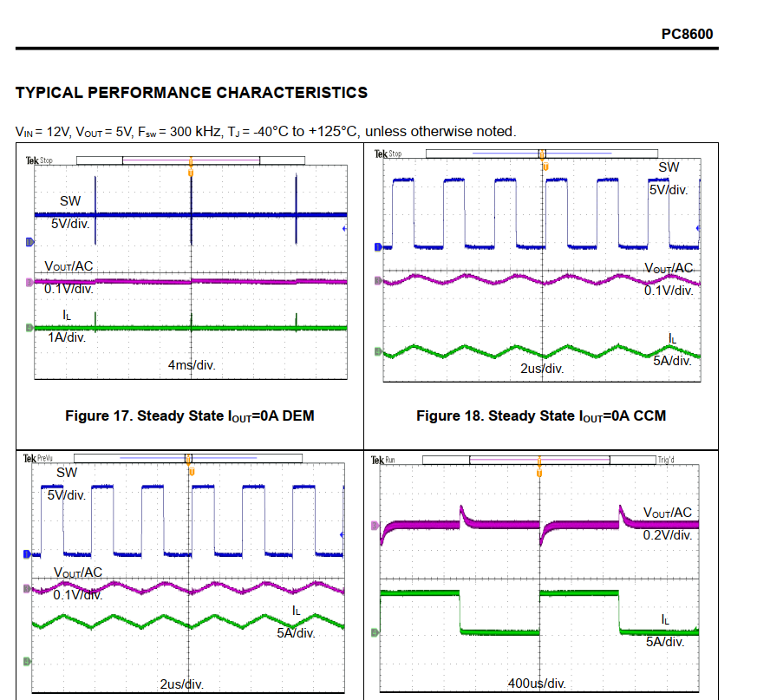The height and width of the screenshot is (700, 757).
Task: Click the "Tek Stop" status in Figure 18
Action: tap(388, 154)
